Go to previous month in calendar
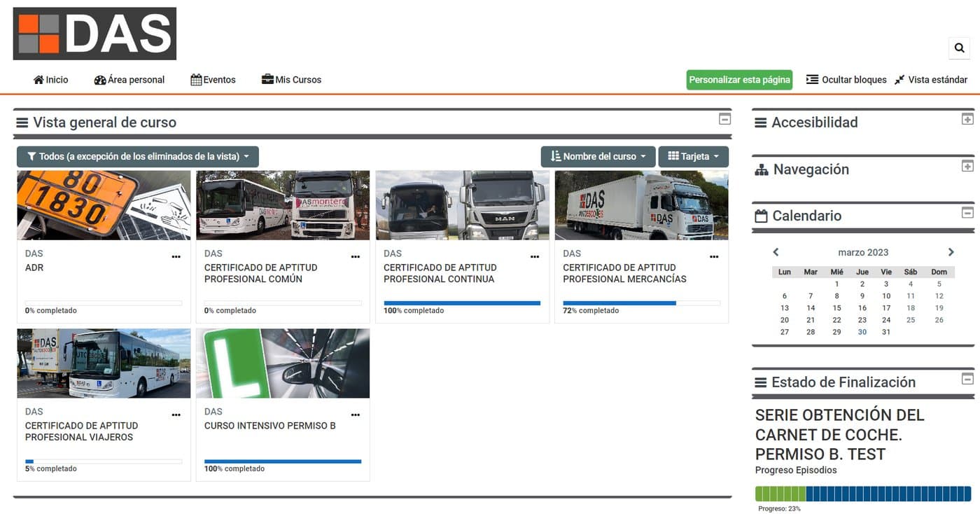 click(776, 252)
